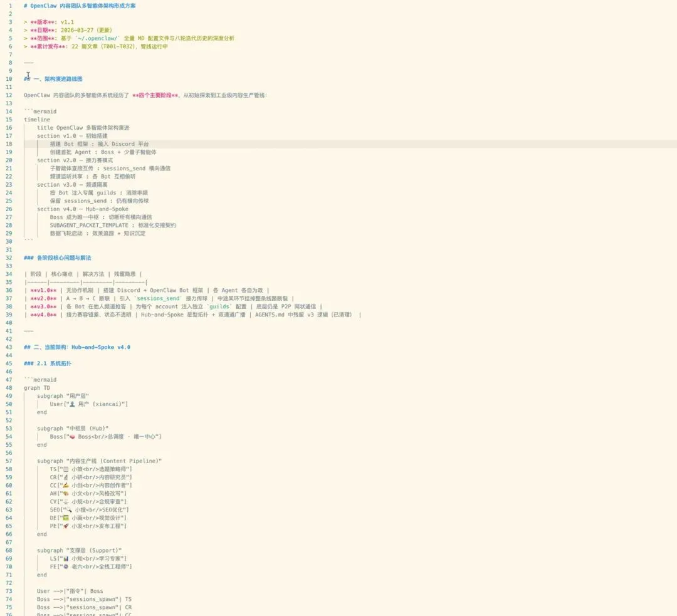The width and height of the screenshot is (677, 616).
Task: Click the subgraph "支撑层 (Support)" line
Action: pyautogui.click(x=80, y=550)
